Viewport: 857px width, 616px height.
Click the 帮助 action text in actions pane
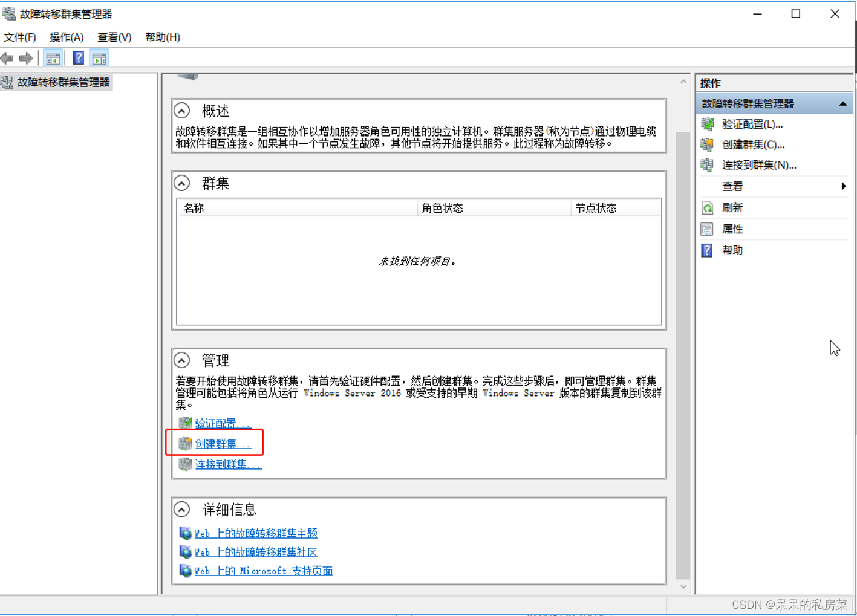tap(732, 250)
